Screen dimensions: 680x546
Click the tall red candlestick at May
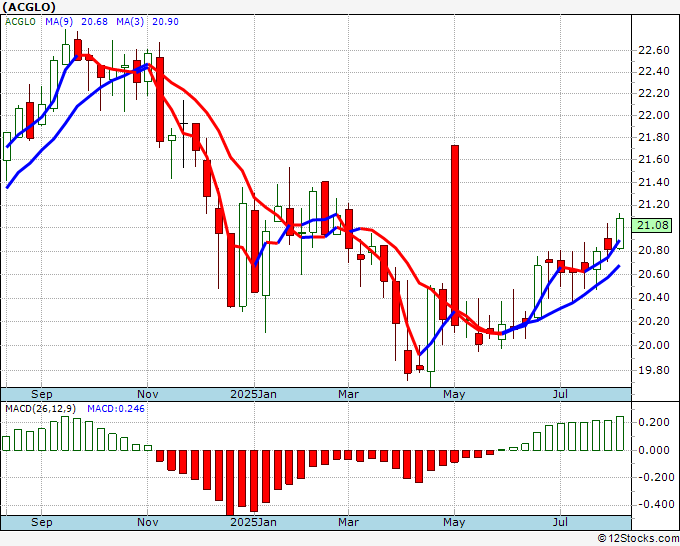(455, 235)
